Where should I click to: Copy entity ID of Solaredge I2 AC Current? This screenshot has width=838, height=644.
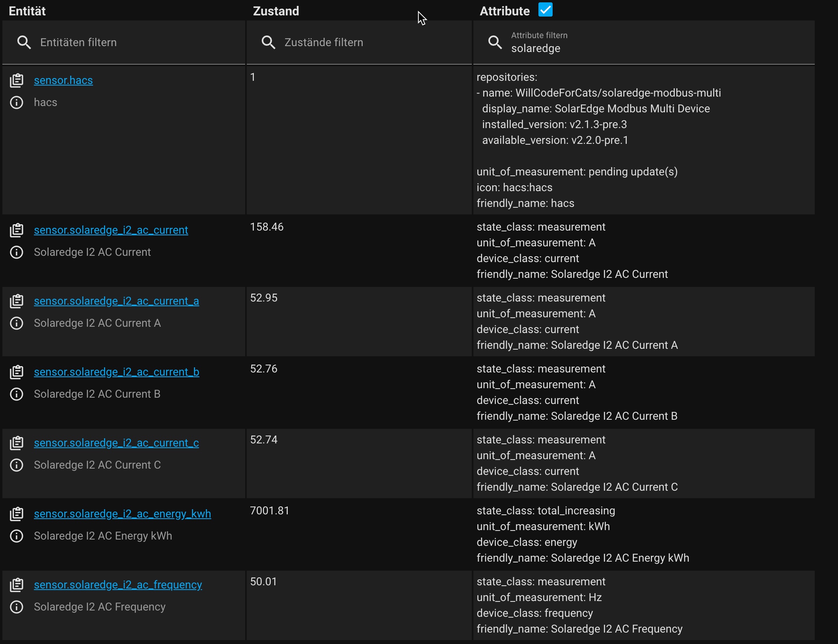17,230
